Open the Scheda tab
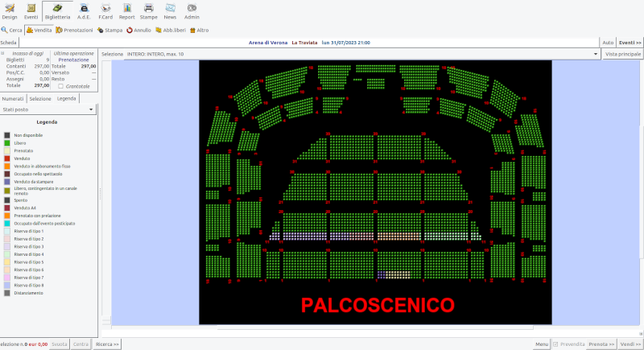This screenshot has height=350, width=644. coord(9,43)
